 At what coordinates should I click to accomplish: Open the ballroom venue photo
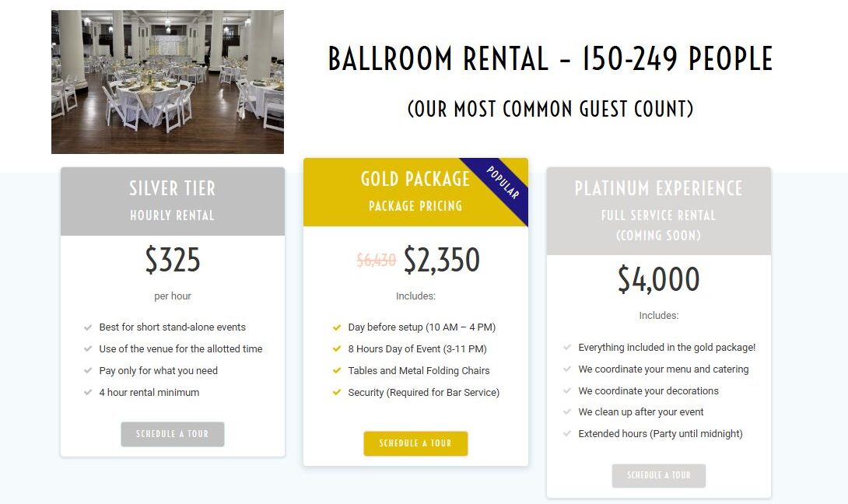167,82
